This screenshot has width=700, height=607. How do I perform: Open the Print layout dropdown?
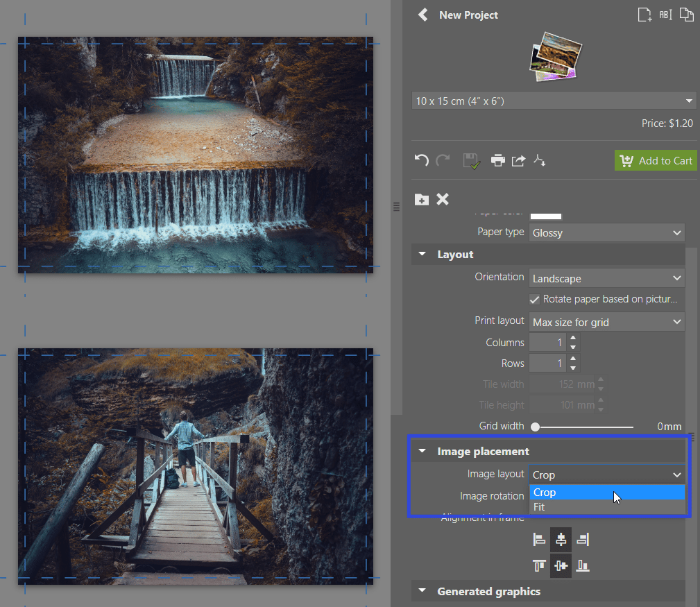tap(607, 323)
